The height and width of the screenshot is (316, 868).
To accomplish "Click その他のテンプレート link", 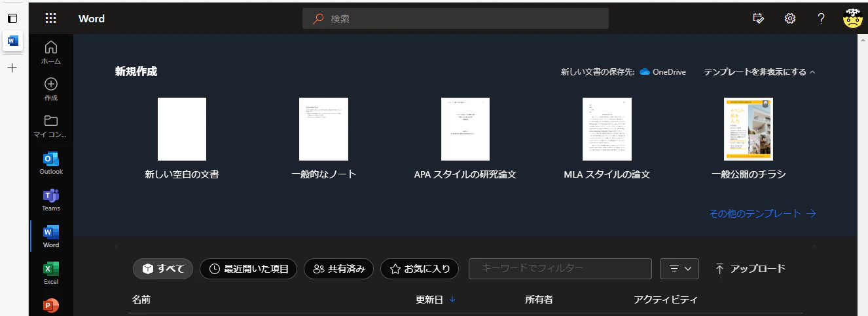I will (763, 214).
